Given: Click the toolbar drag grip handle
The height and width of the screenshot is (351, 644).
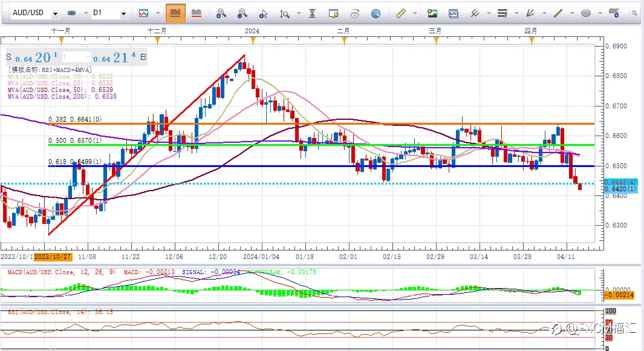Looking at the screenshot, I should pos(5,13).
